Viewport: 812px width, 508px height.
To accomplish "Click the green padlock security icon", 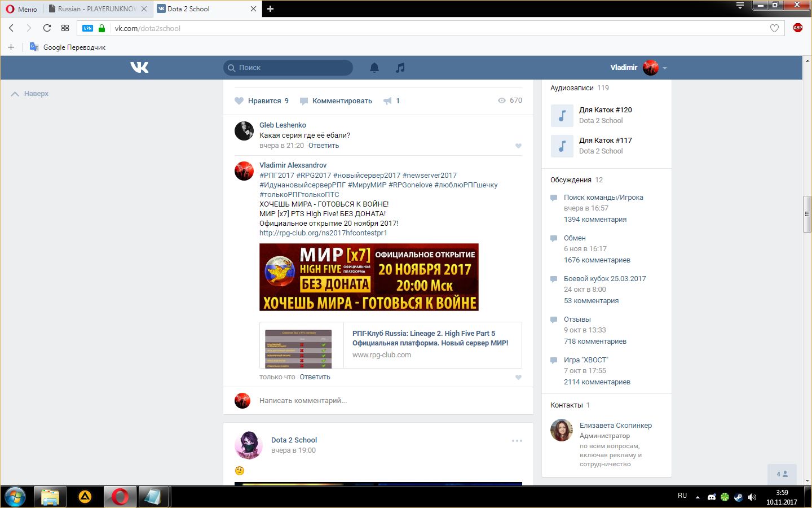I will pyautogui.click(x=102, y=28).
